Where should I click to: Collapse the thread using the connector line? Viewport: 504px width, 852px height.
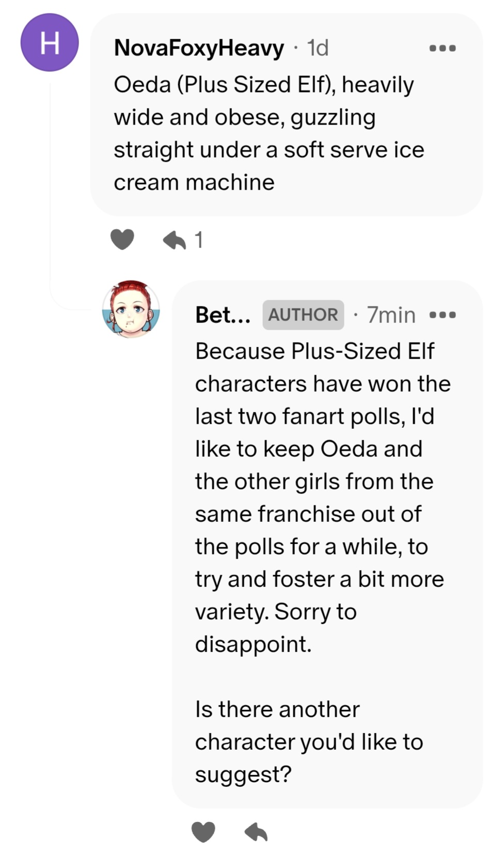50,196
